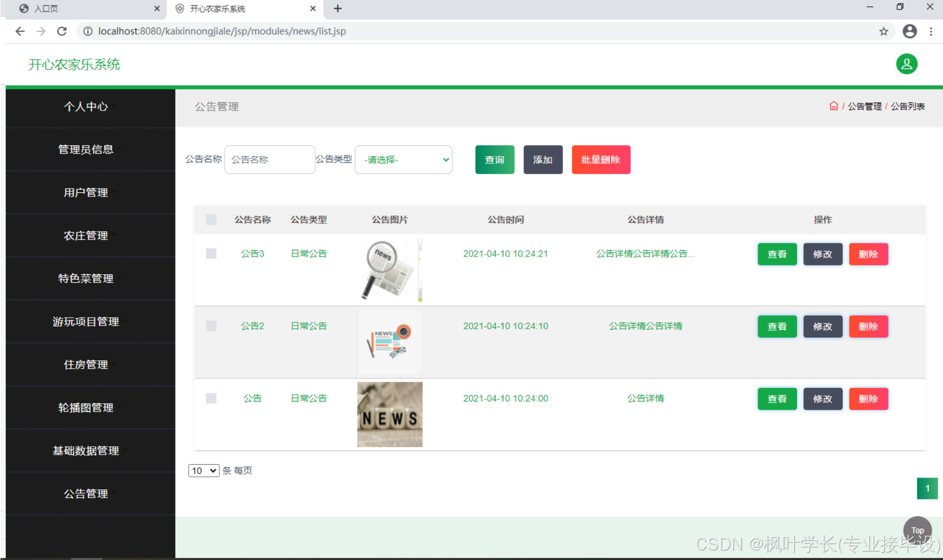Expand the 用户管理 sidebar menu
This screenshot has height=560, width=943.
coord(91,192)
